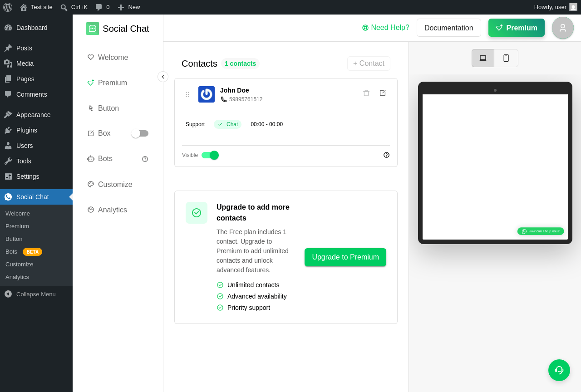Click the Social Chat logo icon
Screen dimensions: 581x392
[93, 29]
